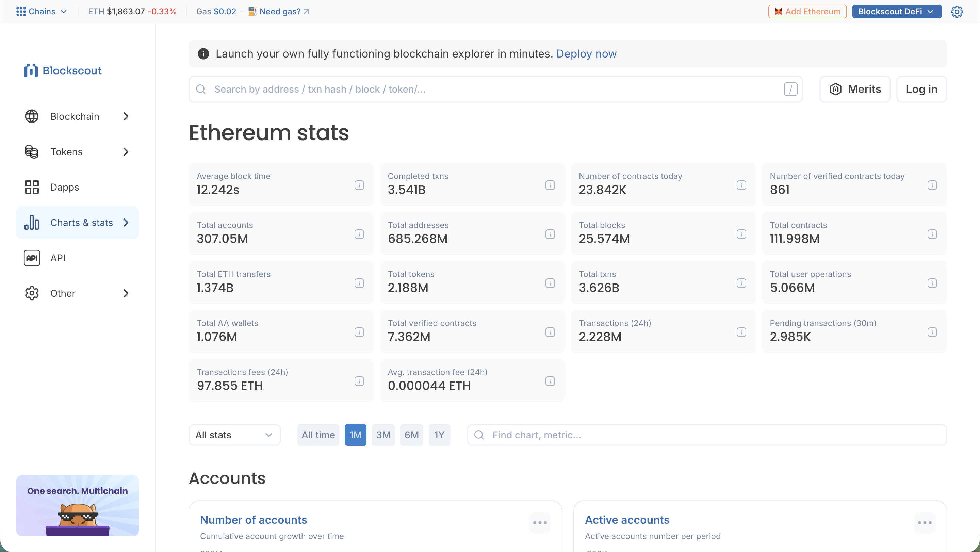Screen dimensions: 980x552
Task: Expand the Other menu chevron
Action: (126, 293)
